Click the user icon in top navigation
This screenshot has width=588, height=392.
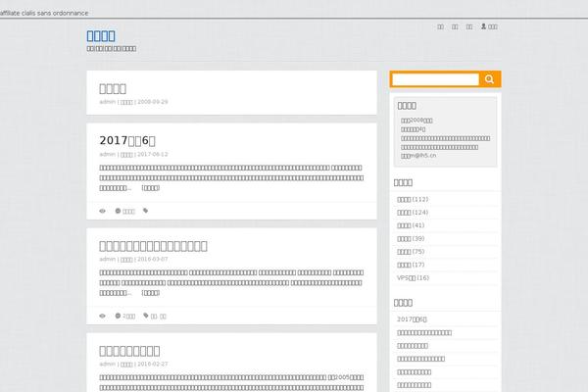coord(484,26)
